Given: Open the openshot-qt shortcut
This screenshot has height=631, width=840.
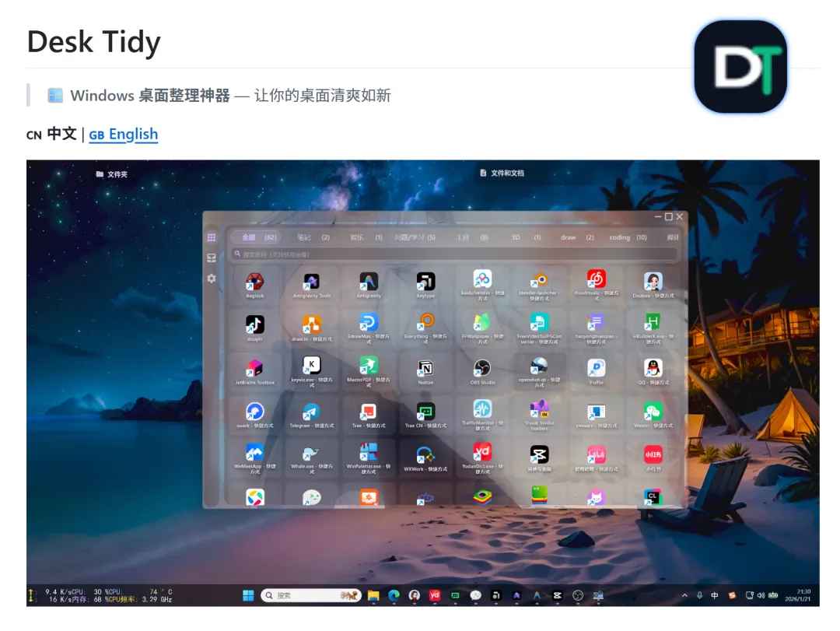Looking at the screenshot, I should [x=540, y=366].
